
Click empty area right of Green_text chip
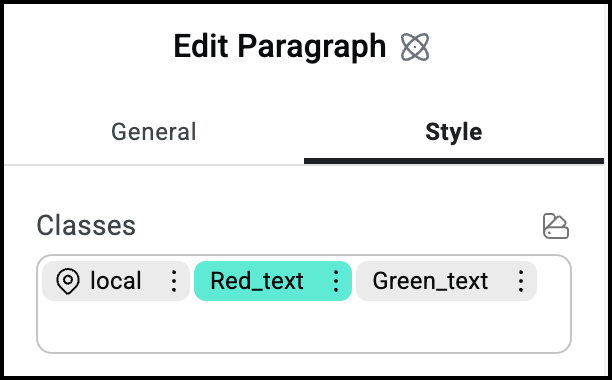tap(553, 281)
